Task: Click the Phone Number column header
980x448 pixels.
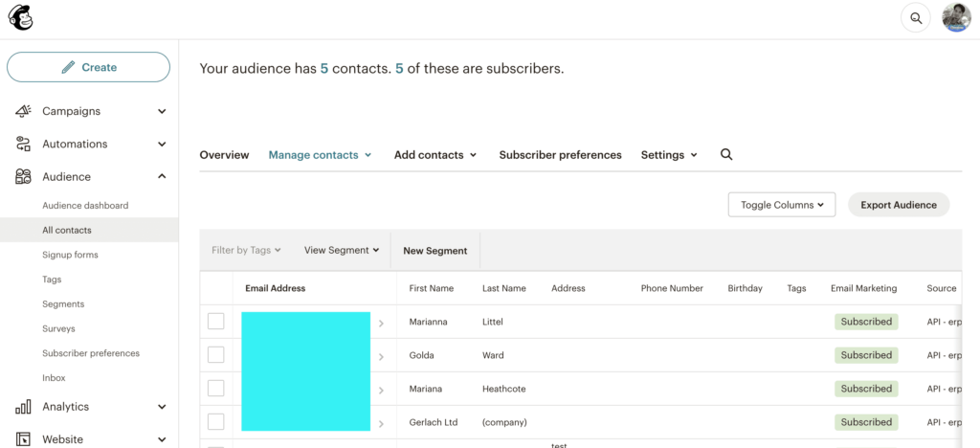Action: (672, 288)
